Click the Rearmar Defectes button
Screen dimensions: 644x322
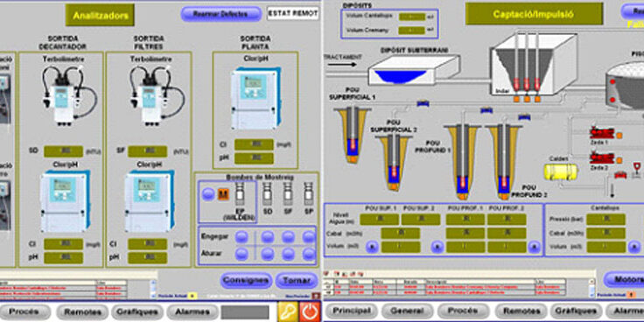tap(221, 14)
